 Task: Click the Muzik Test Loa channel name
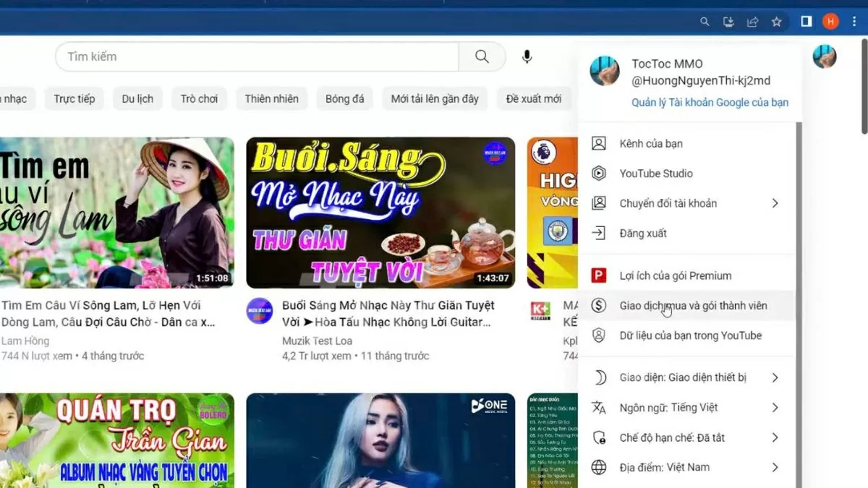point(318,341)
